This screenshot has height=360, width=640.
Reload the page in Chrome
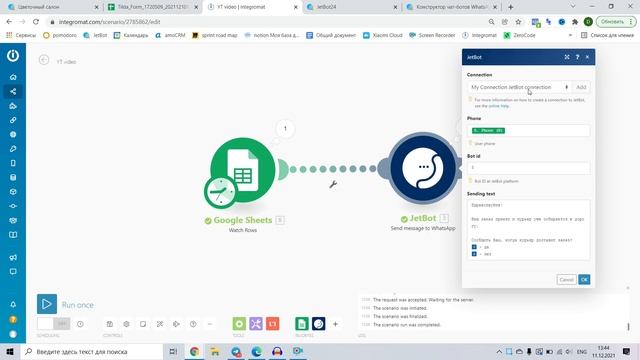click(x=36, y=22)
